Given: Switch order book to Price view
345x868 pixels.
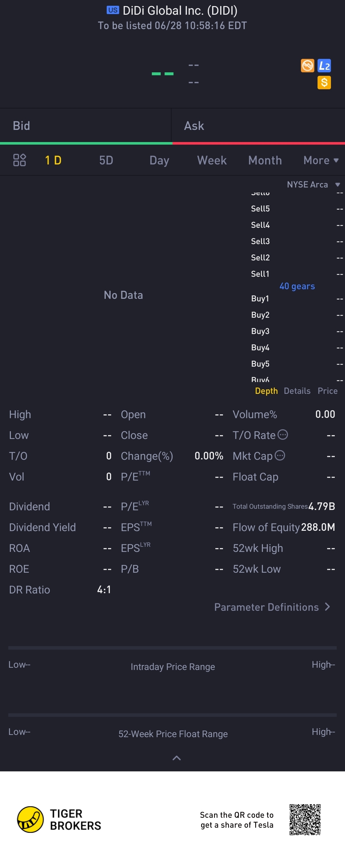Looking at the screenshot, I should pyautogui.click(x=327, y=391).
